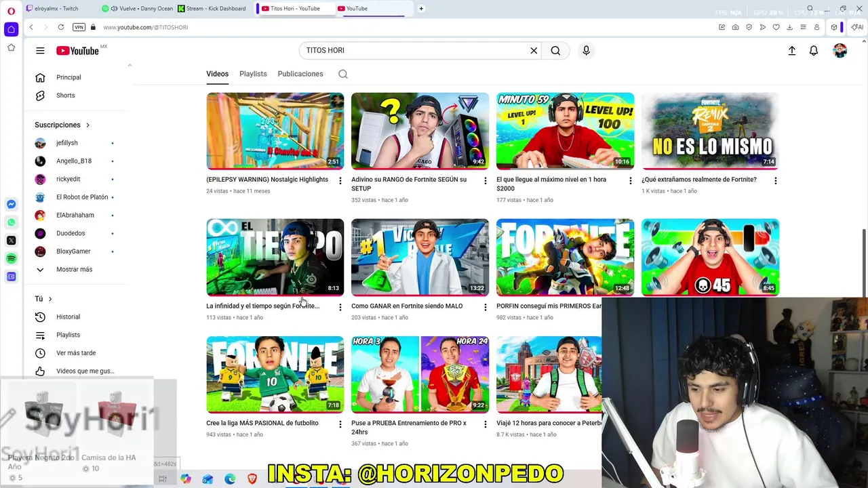
Task: Open the Opera menu logo
Action: coord(11,11)
